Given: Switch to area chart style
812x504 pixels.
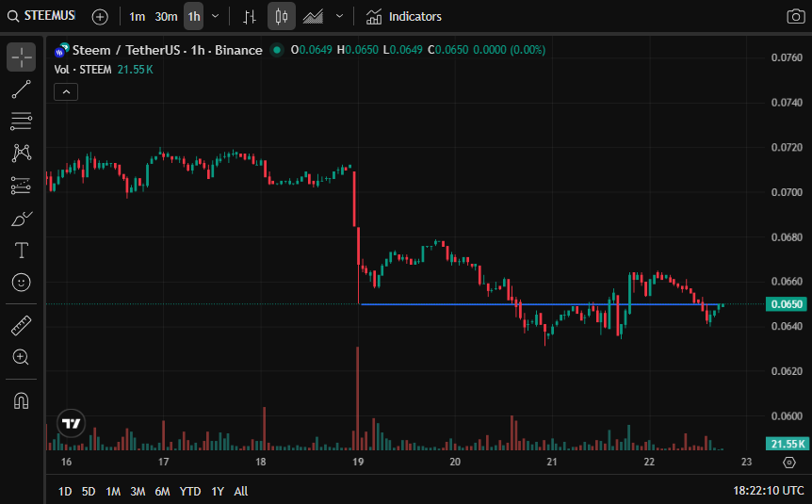Looking at the screenshot, I should click(314, 17).
